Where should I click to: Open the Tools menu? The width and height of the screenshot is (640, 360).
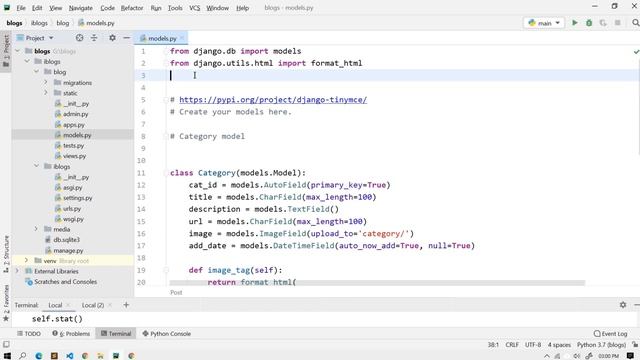click(x=175, y=8)
